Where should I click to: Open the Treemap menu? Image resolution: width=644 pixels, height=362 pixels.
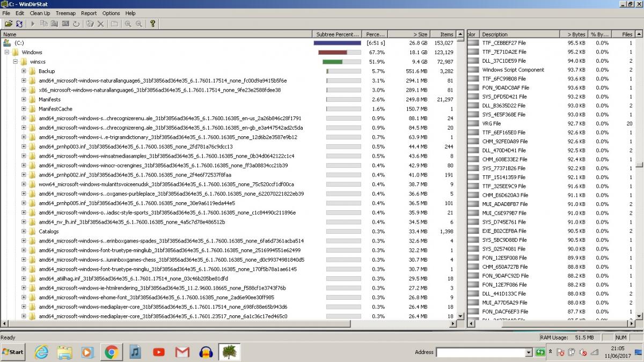tap(65, 13)
